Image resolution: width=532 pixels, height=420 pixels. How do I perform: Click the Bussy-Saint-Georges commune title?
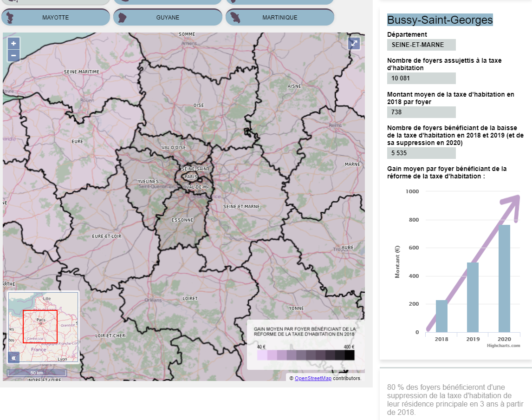point(440,20)
